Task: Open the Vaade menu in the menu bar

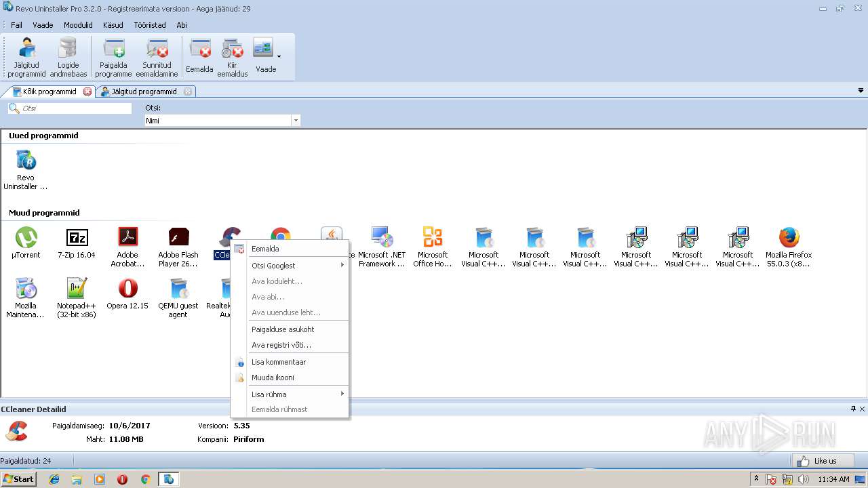Action: tap(43, 25)
